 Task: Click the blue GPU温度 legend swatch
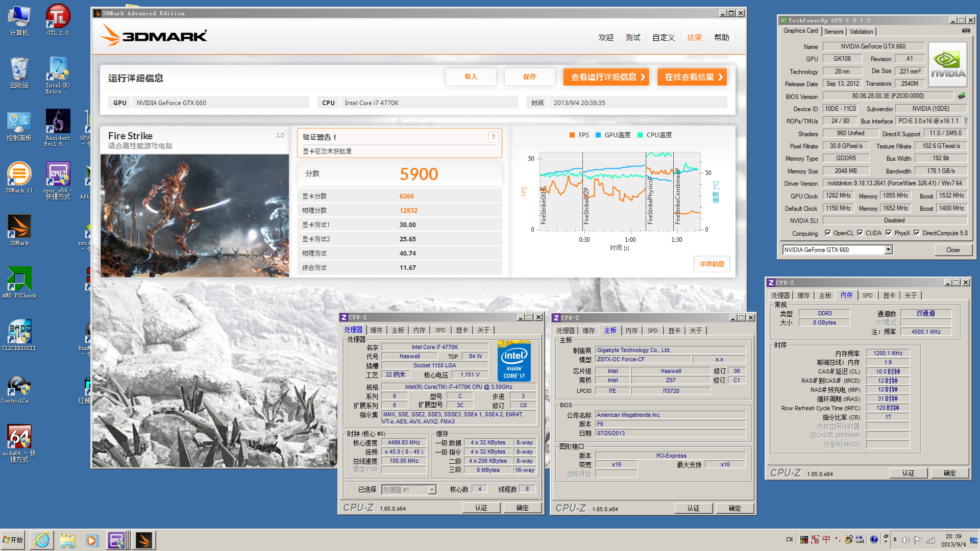pos(598,135)
